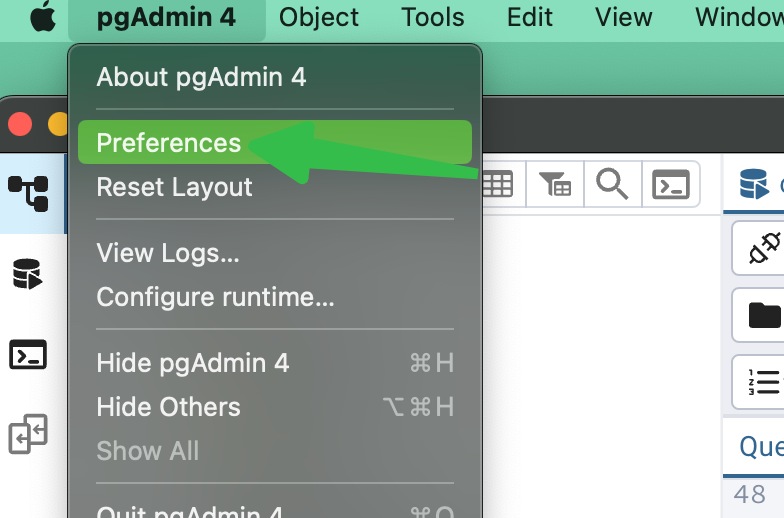Select About pgAdmin 4
Image resolution: width=784 pixels, height=518 pixels.
point(275,77)
